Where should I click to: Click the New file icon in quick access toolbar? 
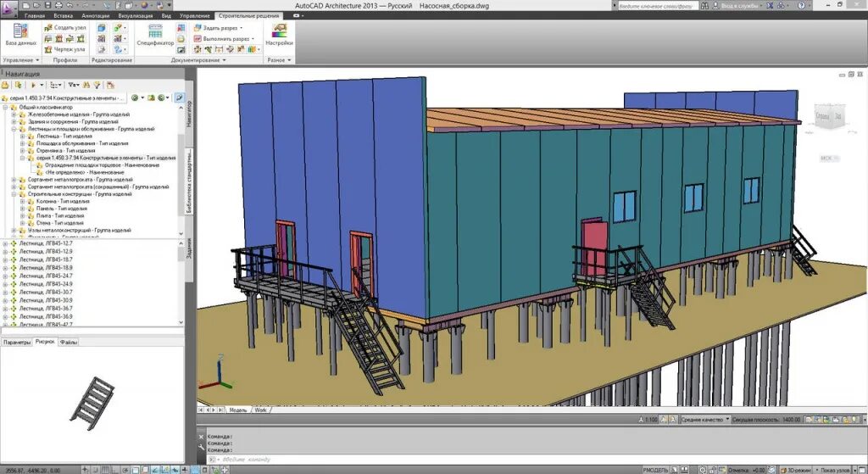pyautogui.click(x=26, y=5)
